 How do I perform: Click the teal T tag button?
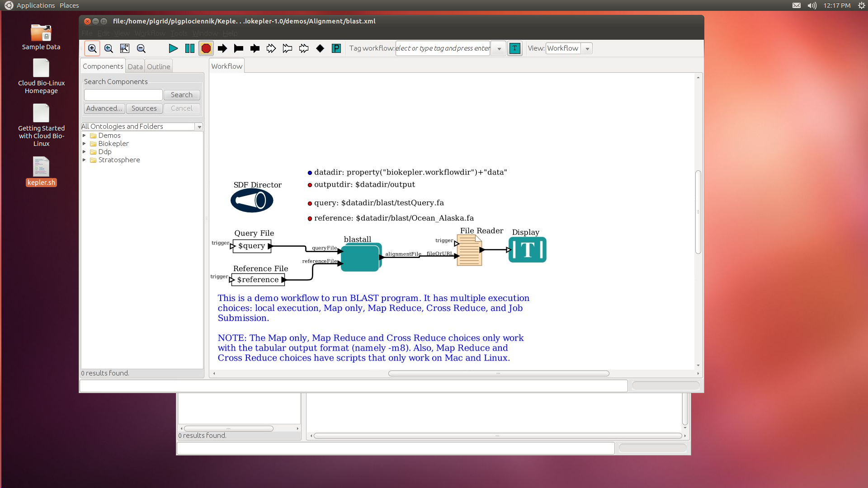514,48
